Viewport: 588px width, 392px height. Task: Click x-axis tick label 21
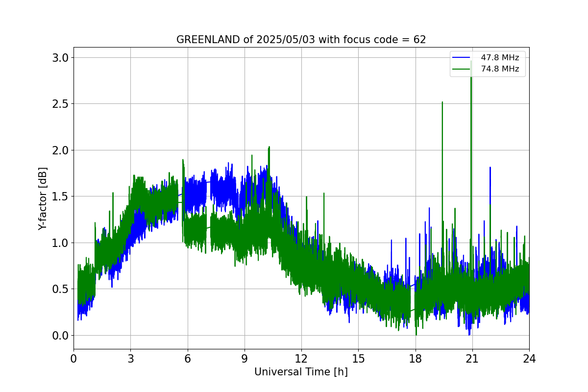click(x=472, y=358)
